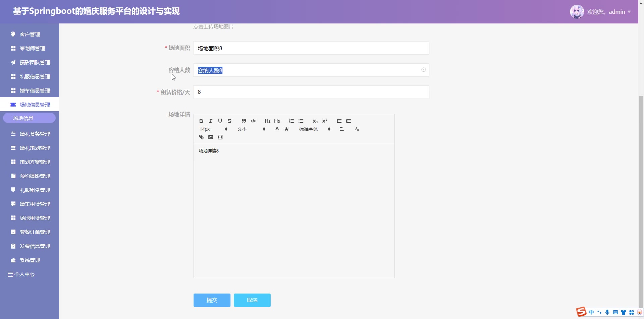
Task: Collapse the 场地信息管理 sidebar menu
Action: tap(30, 105)
